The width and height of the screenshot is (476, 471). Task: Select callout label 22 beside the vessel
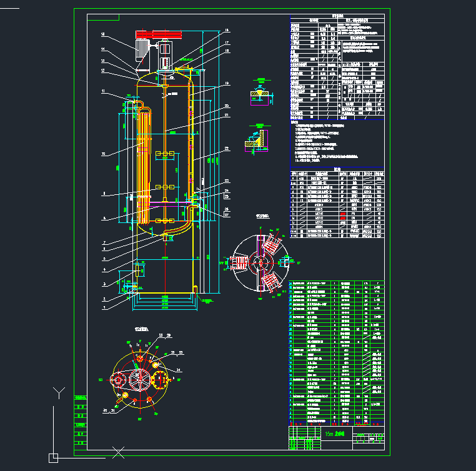(x=226, y=148)
